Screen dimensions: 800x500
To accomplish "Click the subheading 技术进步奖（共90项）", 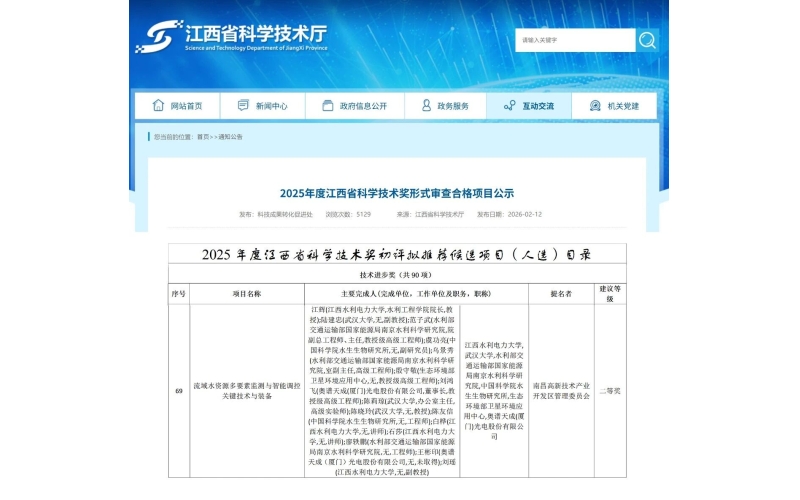I will point(396,274).
